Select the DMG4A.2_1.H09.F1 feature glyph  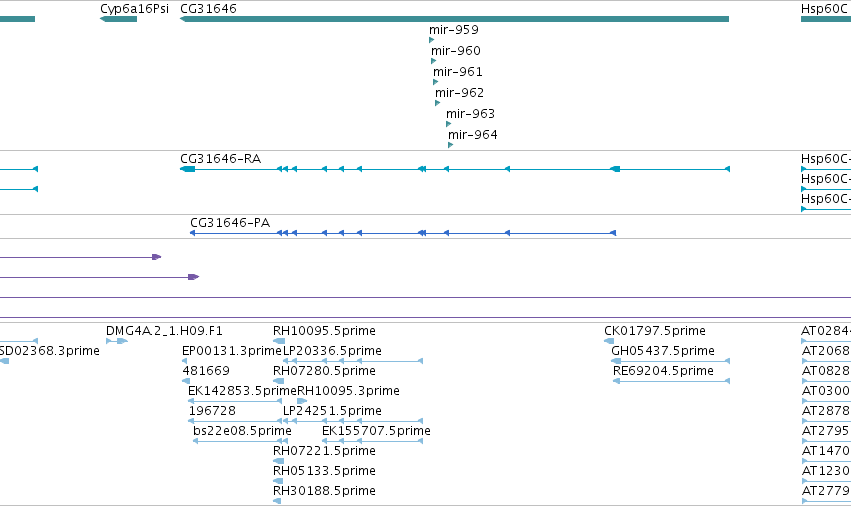(117, 341)
